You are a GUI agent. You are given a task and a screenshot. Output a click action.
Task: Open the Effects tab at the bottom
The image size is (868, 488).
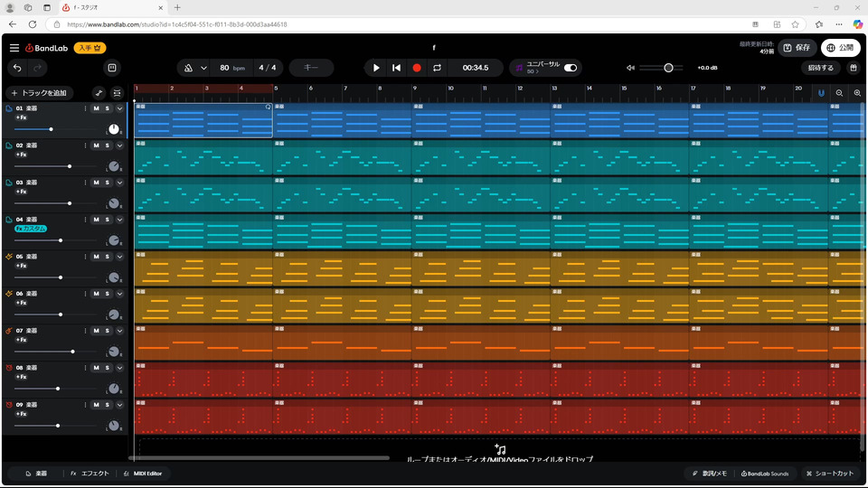pyautogui.click(x=90, y=474)
